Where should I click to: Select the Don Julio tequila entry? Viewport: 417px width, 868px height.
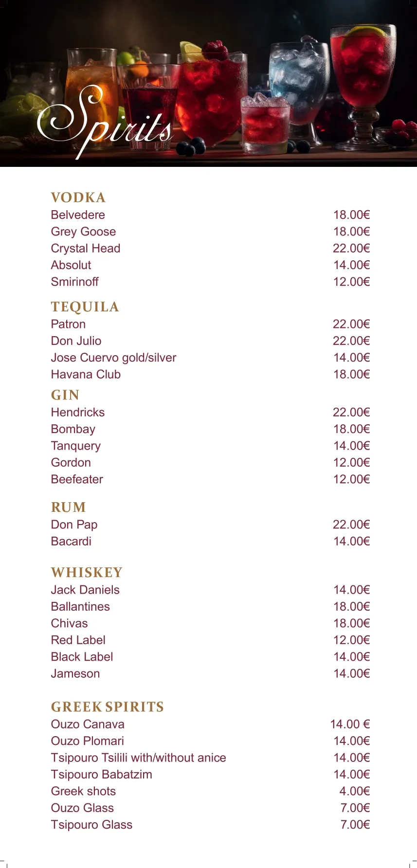pos(76,341)
